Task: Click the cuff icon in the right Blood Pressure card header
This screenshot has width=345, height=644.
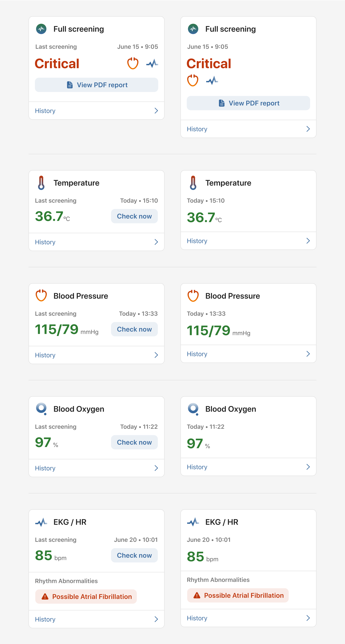Action: (x=193, y=296)
